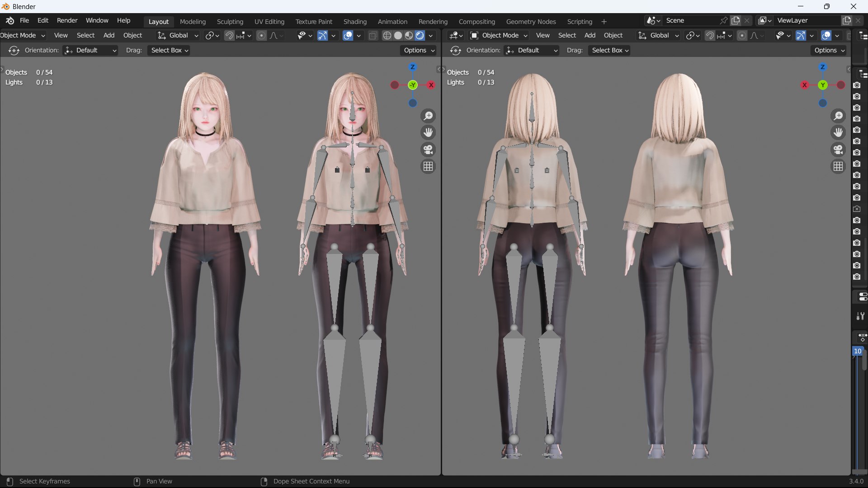Toggle overlays in right viewport
Viewport: 868px width, 488px height.
[826, 36]
